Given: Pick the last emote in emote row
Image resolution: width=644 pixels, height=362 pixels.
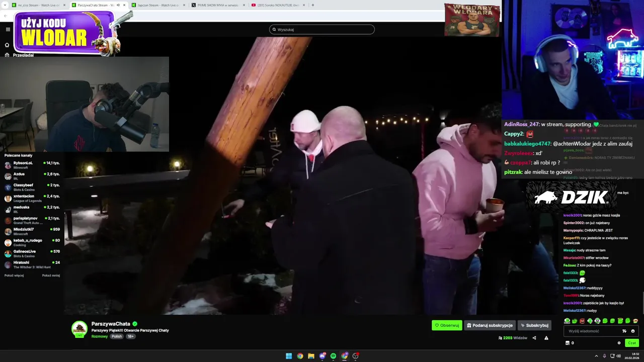Looking at the screenshot, I should point(635,321).
